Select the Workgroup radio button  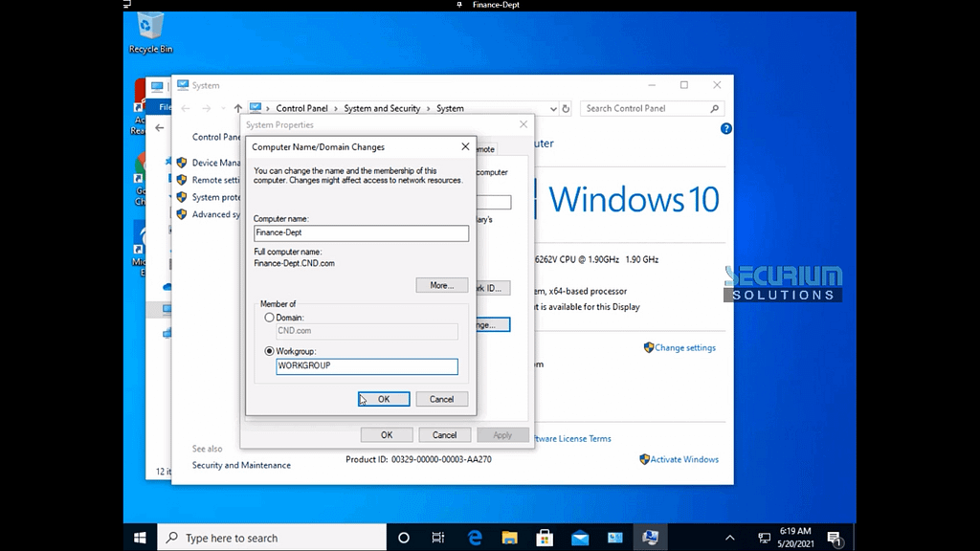[x=269, y=351]
